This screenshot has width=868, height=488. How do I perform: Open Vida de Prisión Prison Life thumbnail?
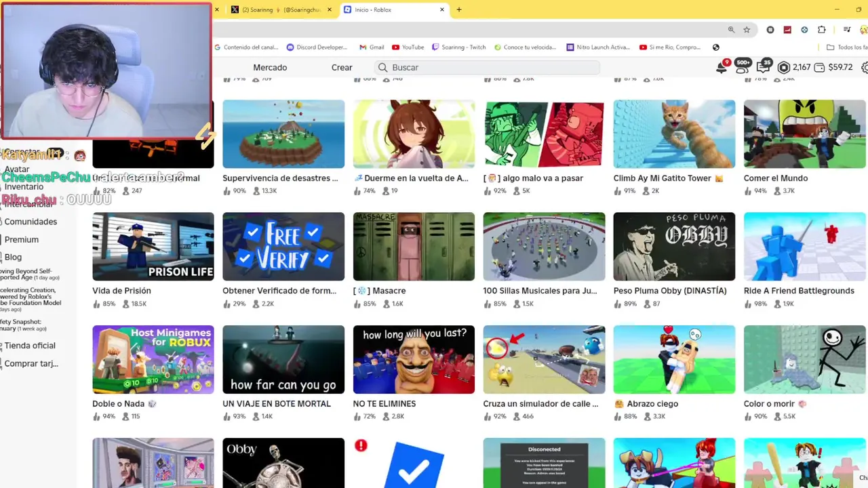pyautogui.click(x=153, y=247)
